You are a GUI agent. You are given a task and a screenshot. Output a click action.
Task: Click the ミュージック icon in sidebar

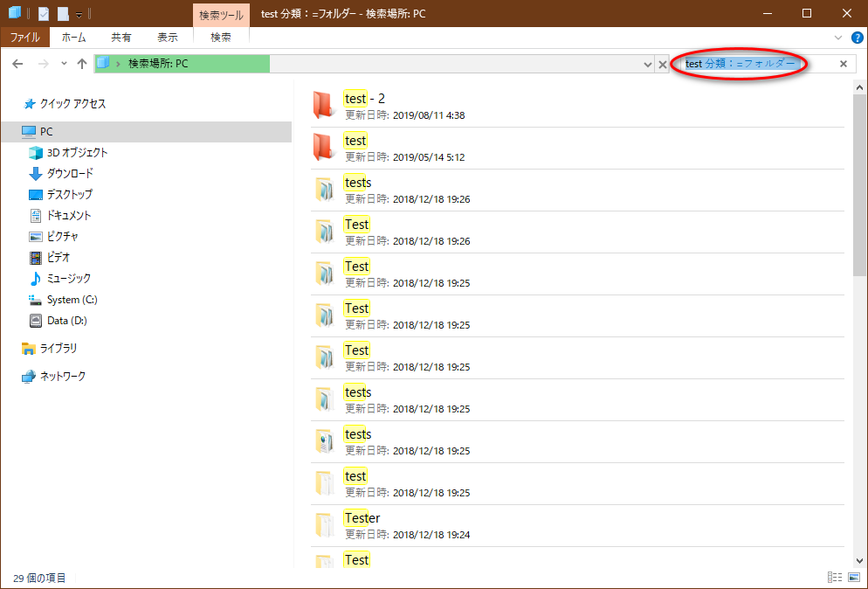(x=36, y=278)
